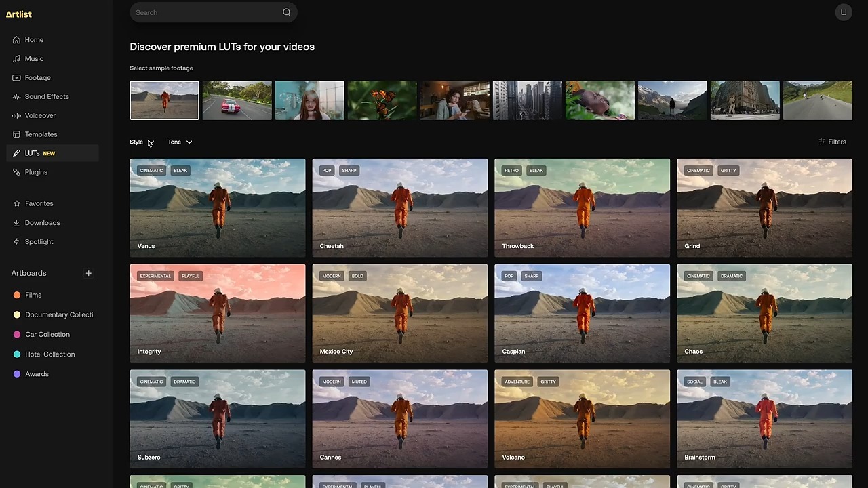Select the redhead girl sample footage
The width and height of the screenshot is (868, 488).
[x=309, y=100]
